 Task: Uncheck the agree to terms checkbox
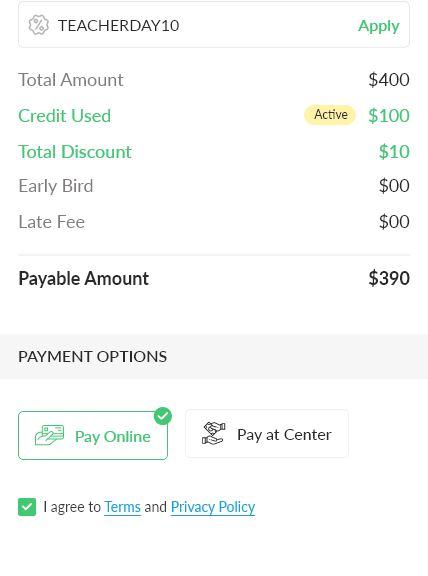coord(27,507)
